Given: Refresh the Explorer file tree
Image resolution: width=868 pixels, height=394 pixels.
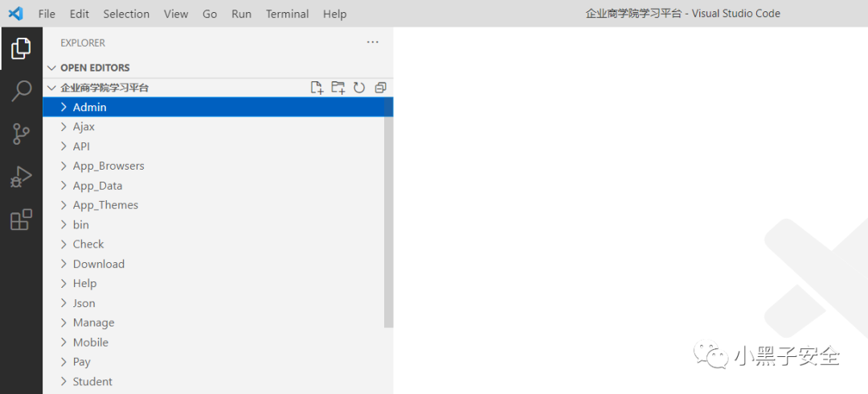Looking at the screenshot, I should (359, 88).
